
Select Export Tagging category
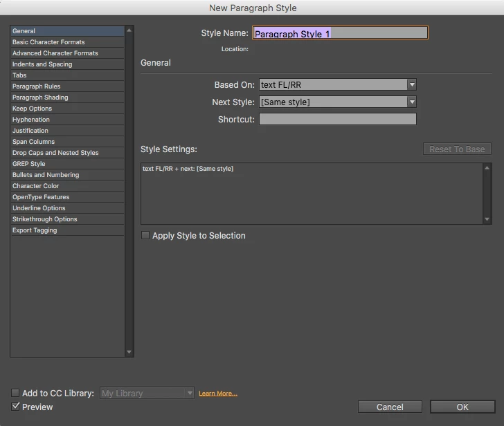click(68, 230)
